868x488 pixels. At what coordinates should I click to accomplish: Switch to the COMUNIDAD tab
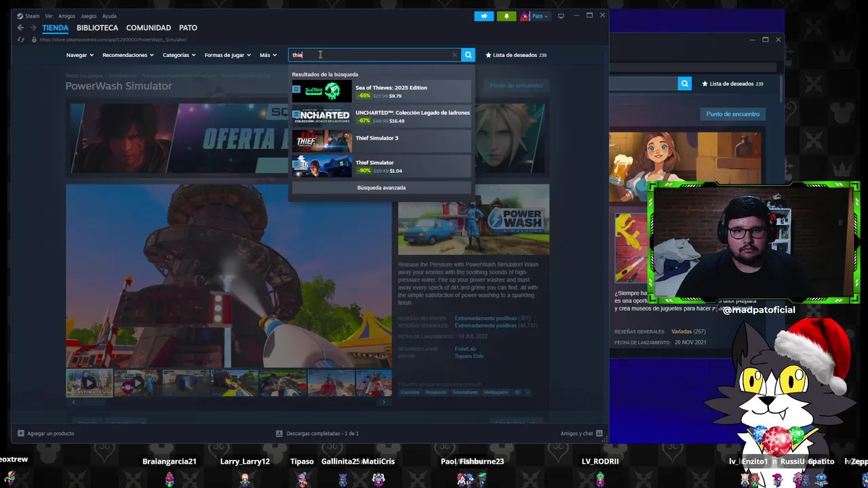point(149,28)
